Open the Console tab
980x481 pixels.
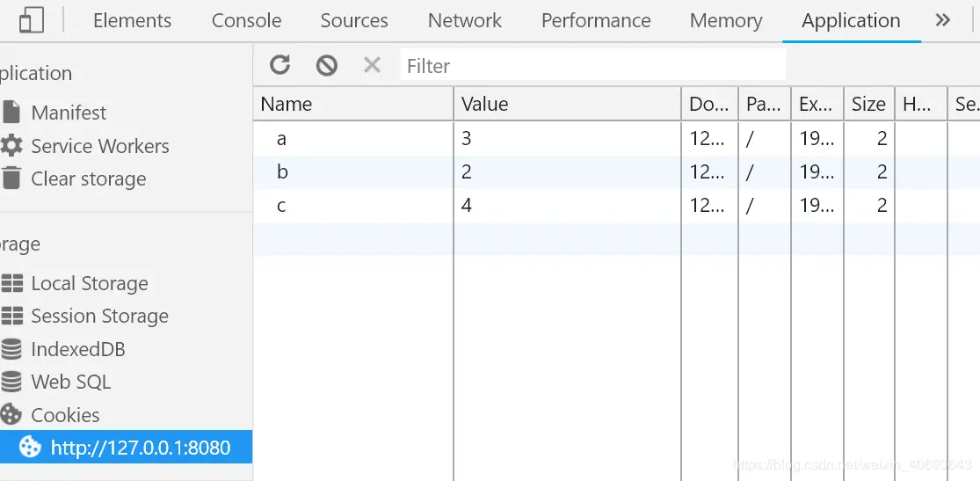(246, 20)
